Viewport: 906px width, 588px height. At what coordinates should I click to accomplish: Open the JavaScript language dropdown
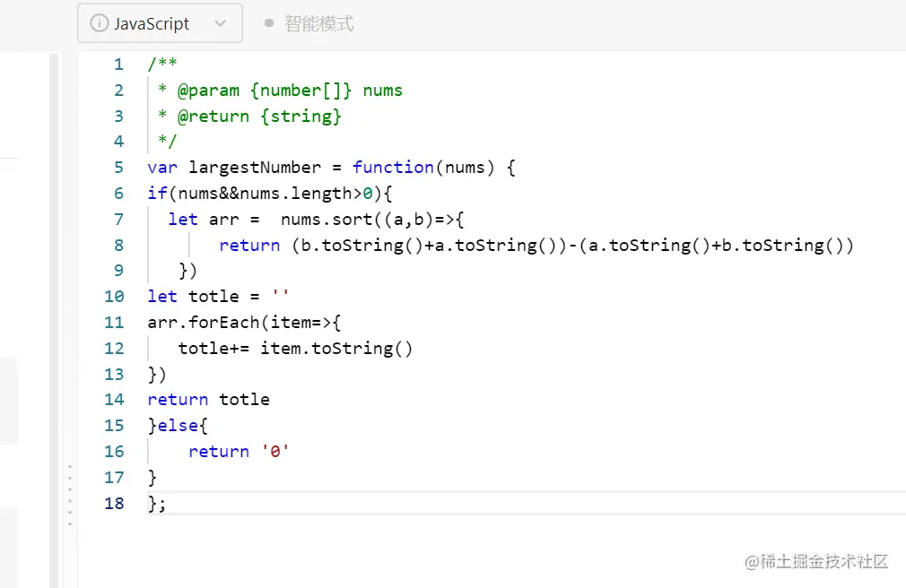160,23
